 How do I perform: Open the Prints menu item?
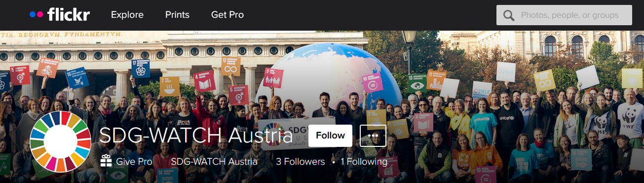coord(177,15)
